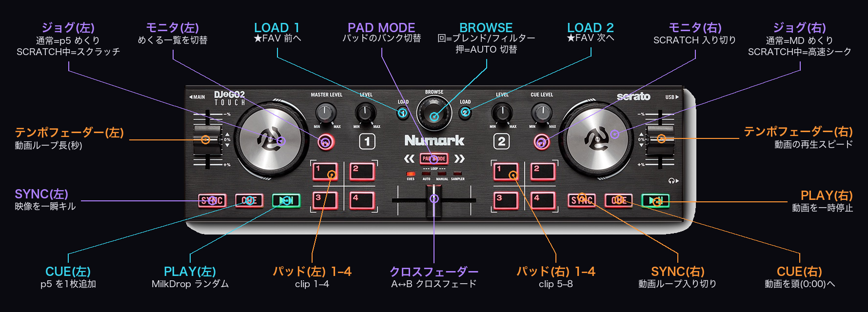Click the left jog wheel platter
This screenshot has width=868, height=312.
coord(271,140)
